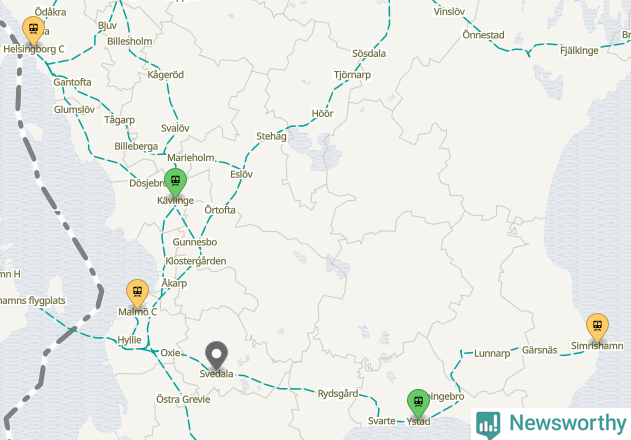Select the Rydsgård station label
This screenshot has height=440, width=631.
(338, 394)
